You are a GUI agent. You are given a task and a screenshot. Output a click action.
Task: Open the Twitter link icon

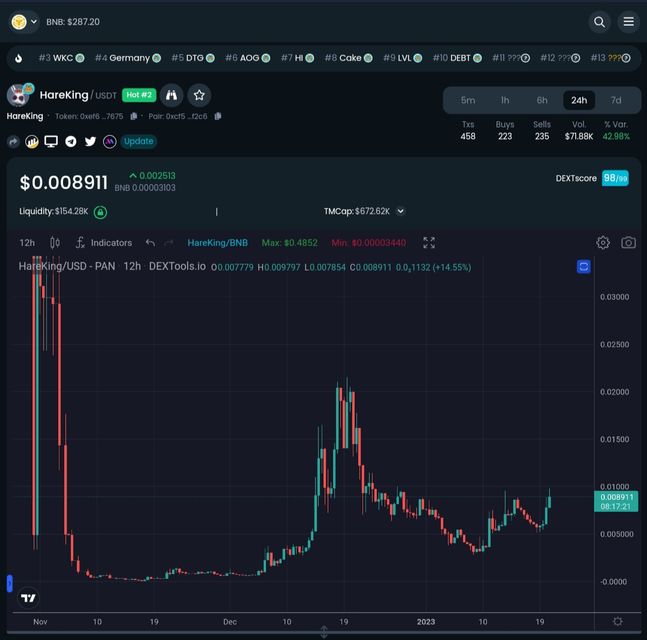tap(90, 142)
